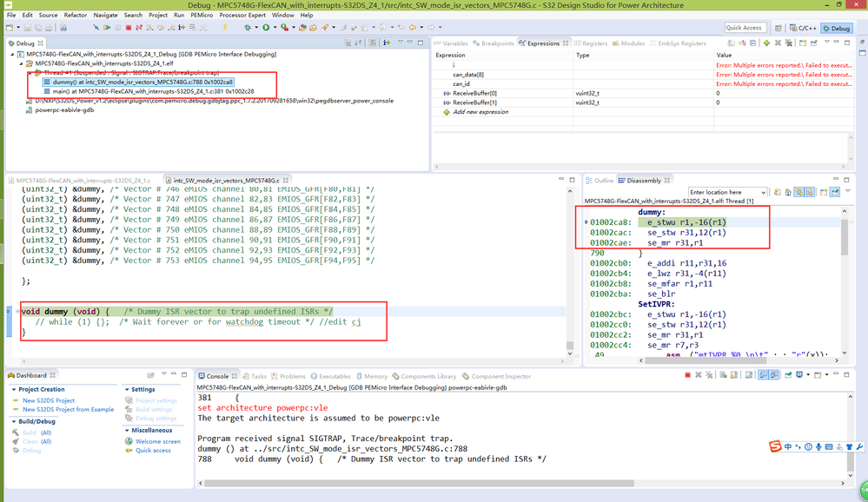
Task: Collapse the Miscellaneous section
Action: click(x=127, y=431)
